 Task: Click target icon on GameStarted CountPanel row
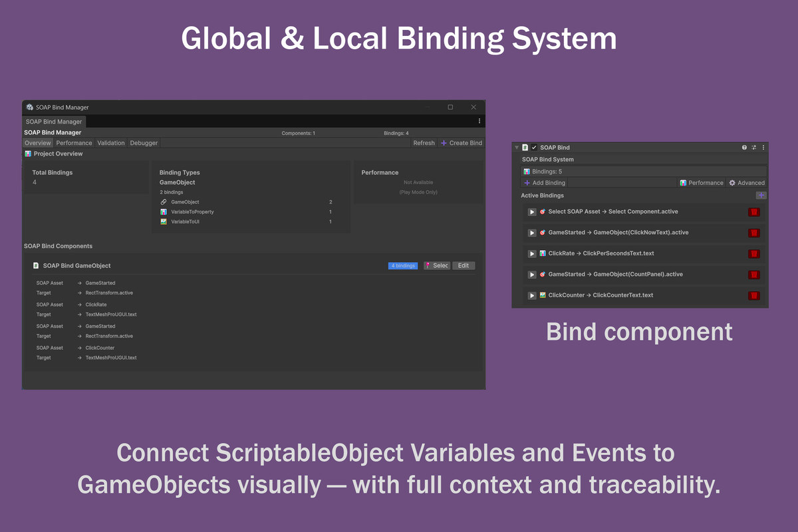pos(543,274)
